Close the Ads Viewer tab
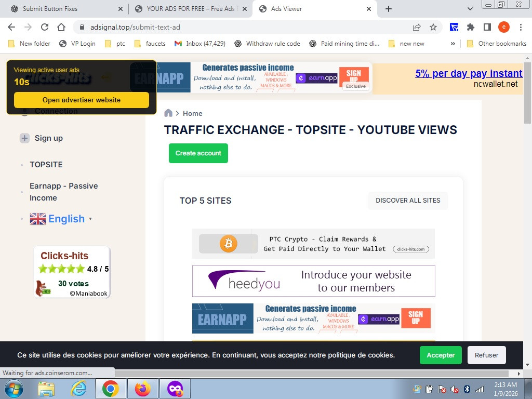The width and height of the screenshot is (532, 399). pyautogui.click(x=369, y=9)
